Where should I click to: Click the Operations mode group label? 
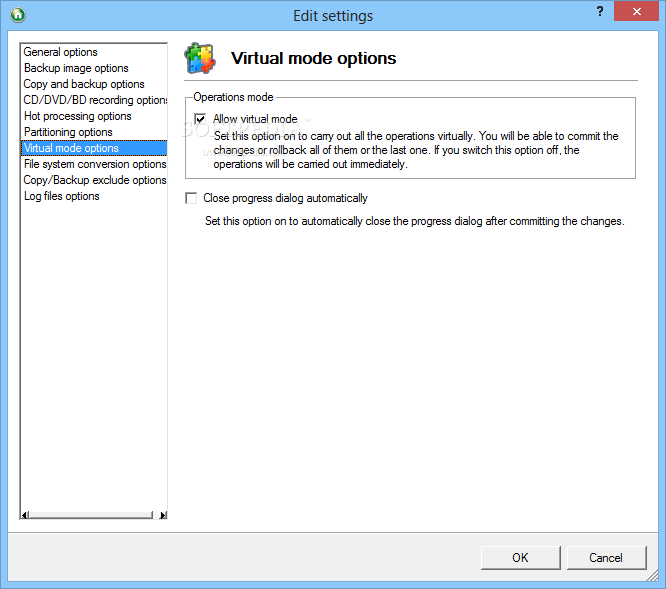coord(233,97)
